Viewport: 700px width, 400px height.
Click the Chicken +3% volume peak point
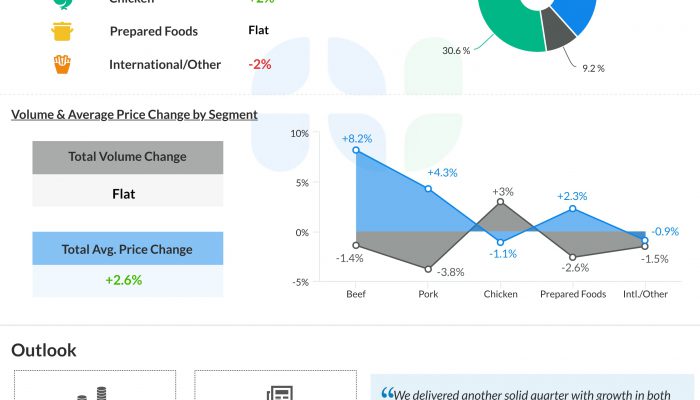501,202
